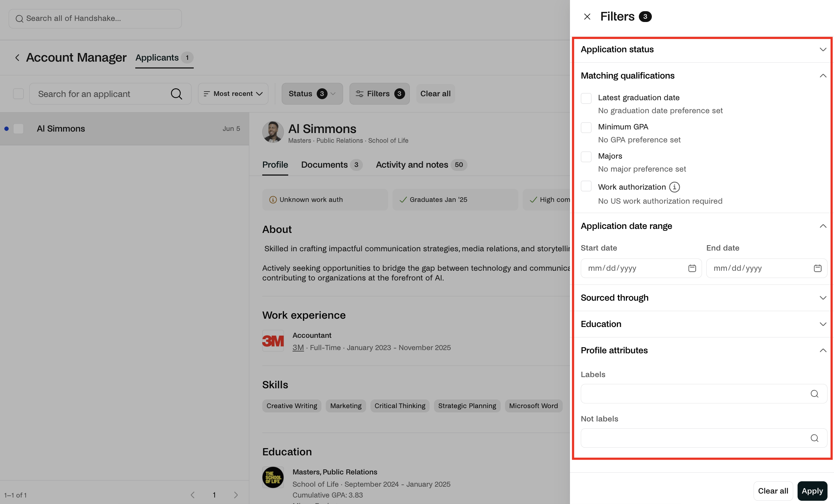The image size is (834, 504).
Task: Click applicant search magnifier icon
Action: [176, 94]
